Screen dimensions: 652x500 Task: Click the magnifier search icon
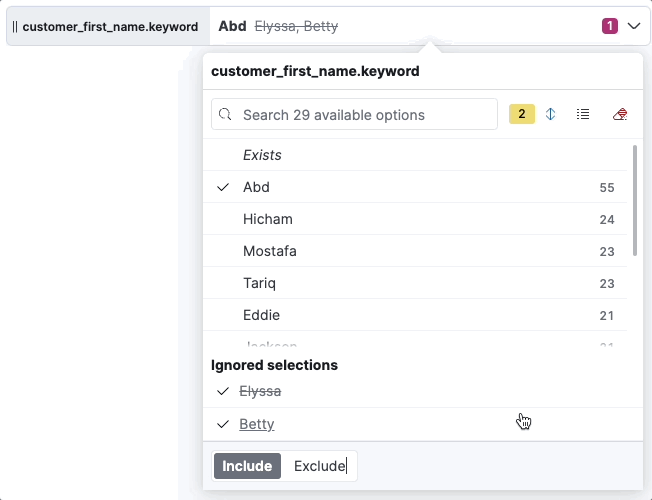pos(226,114)
